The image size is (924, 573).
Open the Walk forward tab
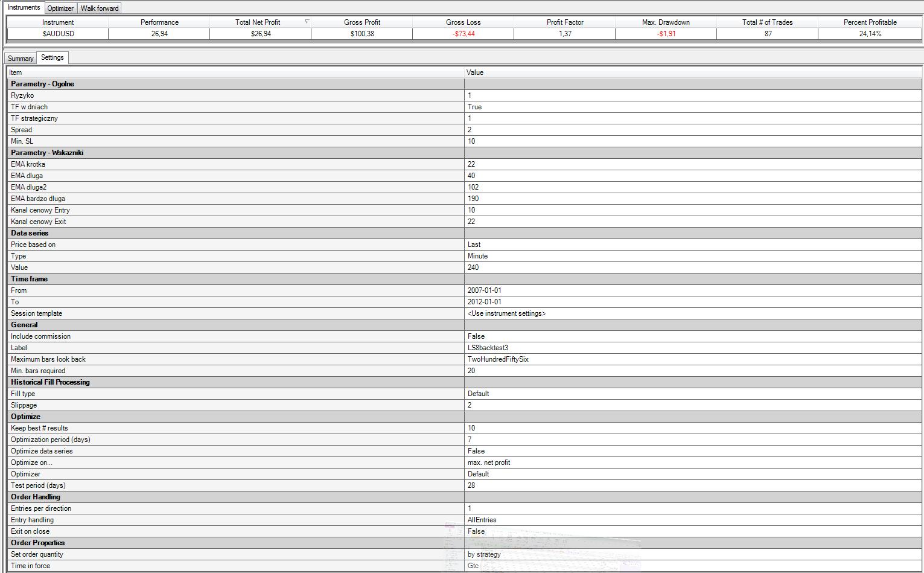[100, 8]
